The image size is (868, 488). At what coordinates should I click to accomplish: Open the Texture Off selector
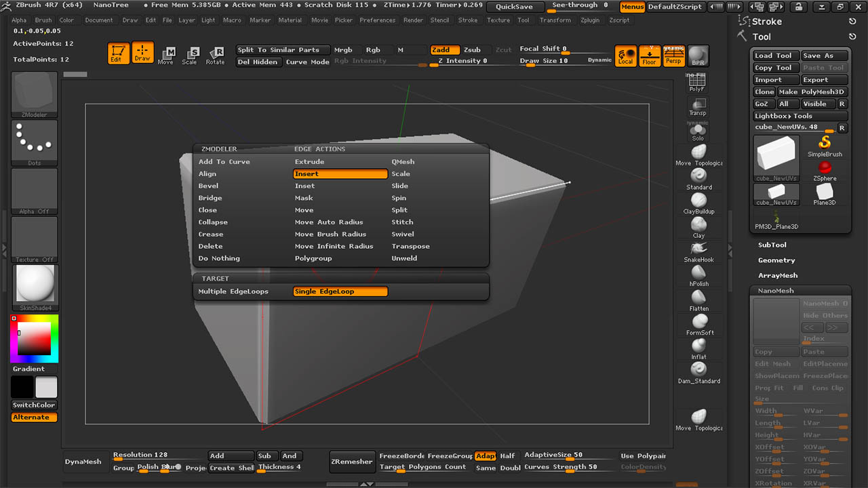35,239
